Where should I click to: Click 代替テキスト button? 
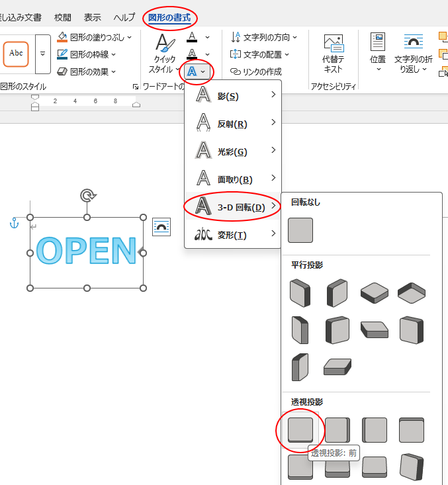click(x=334, y=54)
